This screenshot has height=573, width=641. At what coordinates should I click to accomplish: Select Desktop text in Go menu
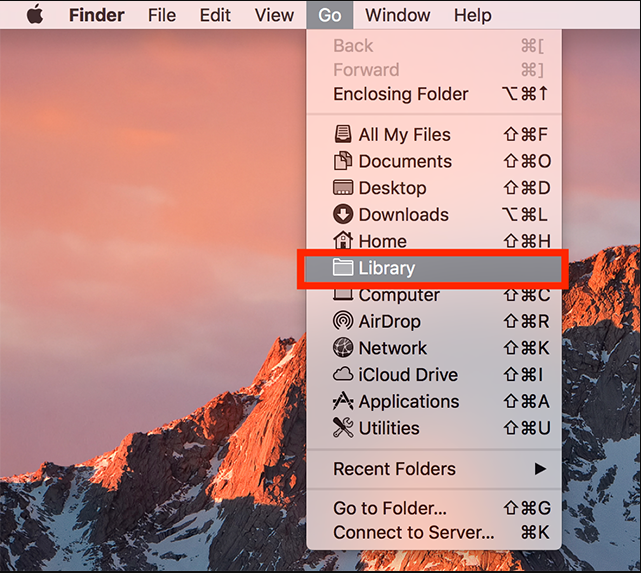(x=392, y=188)
